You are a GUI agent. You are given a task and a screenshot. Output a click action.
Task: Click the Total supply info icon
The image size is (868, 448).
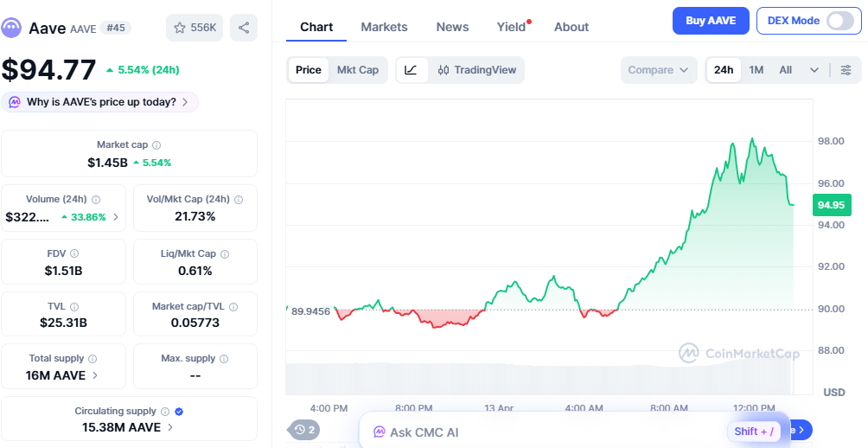click(x=93, y=359)
